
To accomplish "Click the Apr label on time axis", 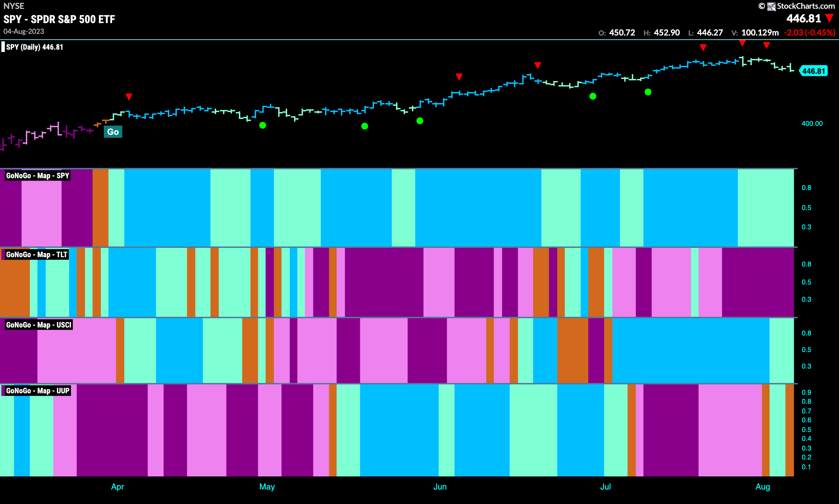I will (118, 487).
